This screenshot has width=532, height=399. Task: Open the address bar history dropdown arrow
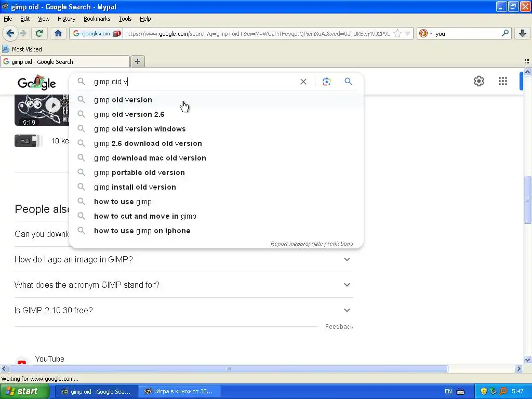coord(407,33)
